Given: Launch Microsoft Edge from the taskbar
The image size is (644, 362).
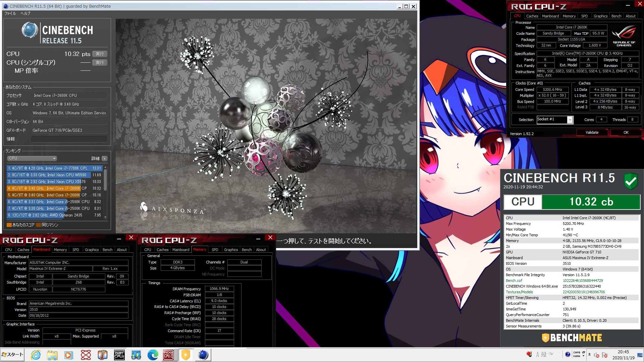Looking at the screenshot, I should (x=153, y=355).
